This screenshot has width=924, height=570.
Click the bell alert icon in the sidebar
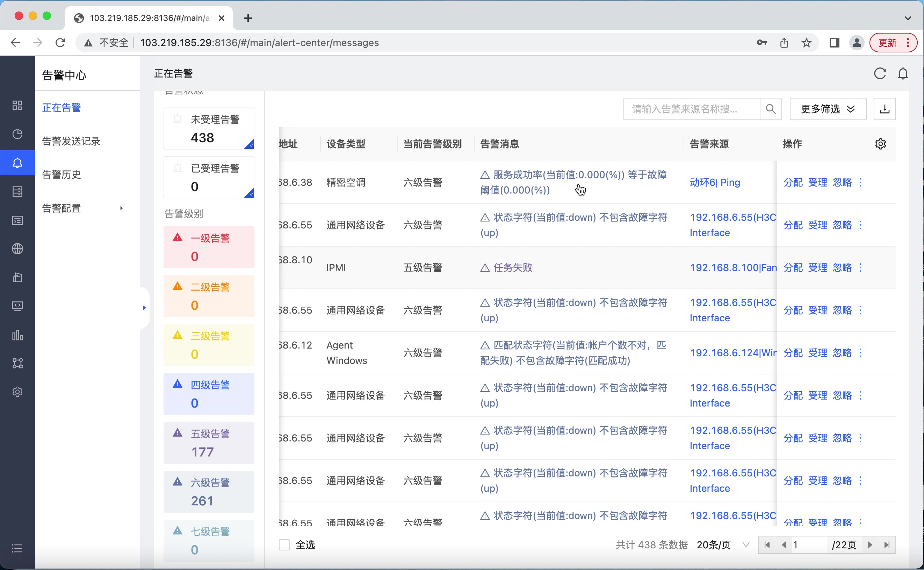(17, 162)
